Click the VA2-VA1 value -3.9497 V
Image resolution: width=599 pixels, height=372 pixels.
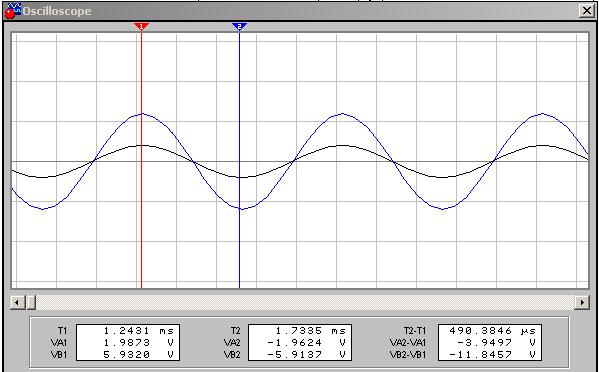pos(496,343)
